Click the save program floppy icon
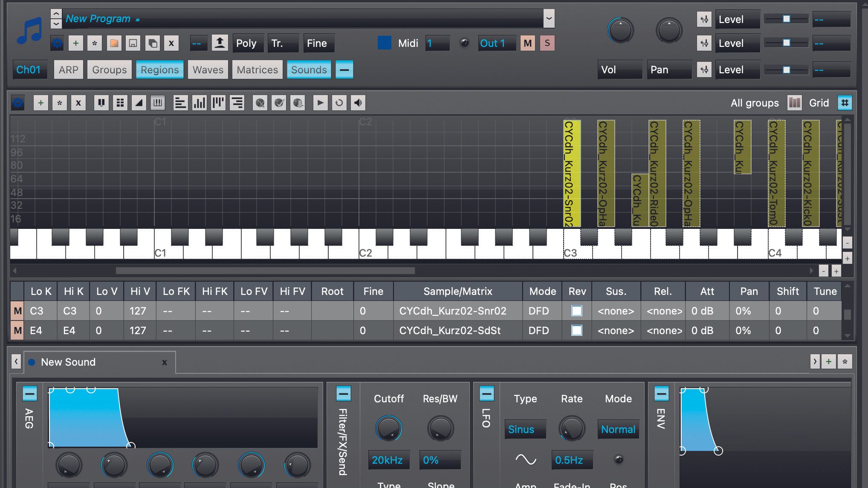The image size is (868, 488). pos(133,43)
